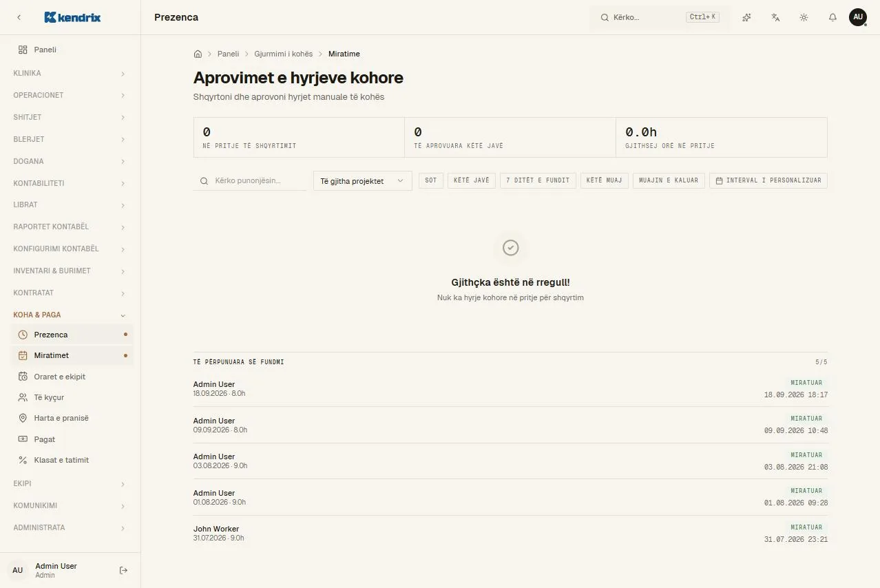Open the AU avatar in header
Screen dimensions: 880x588
tap(857, 17)
